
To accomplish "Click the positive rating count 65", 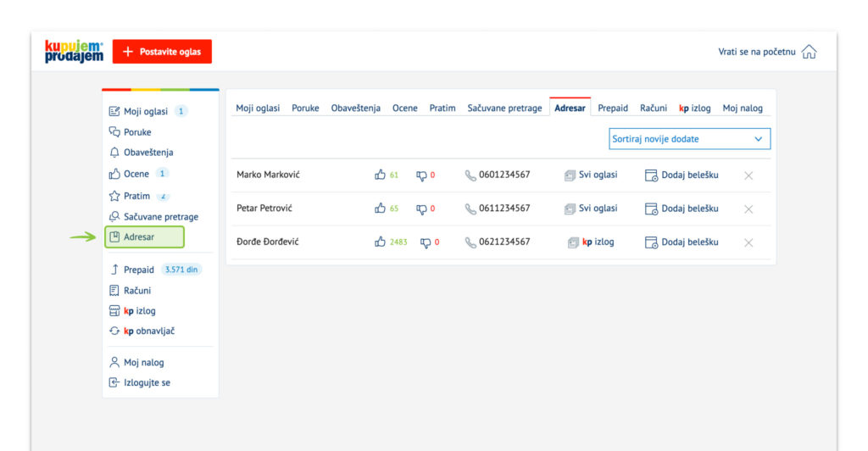I will (393, 209).
